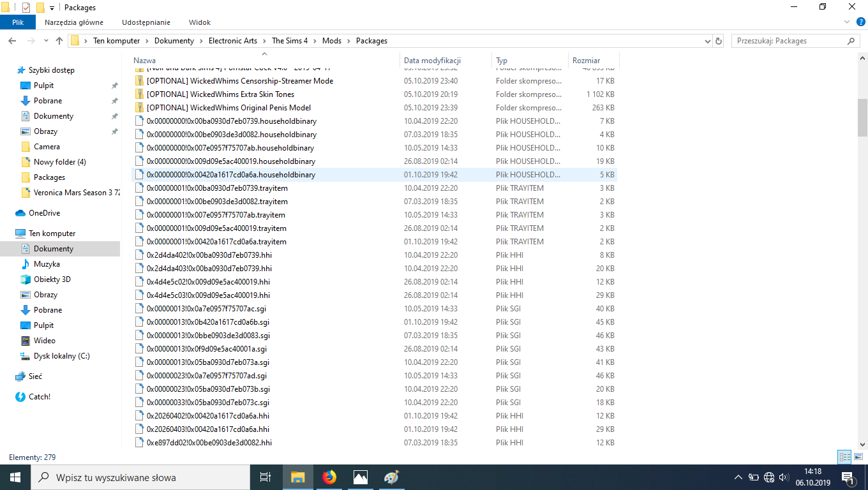Click the forward navigation arrow
The image size is (868, 490).
31,41
